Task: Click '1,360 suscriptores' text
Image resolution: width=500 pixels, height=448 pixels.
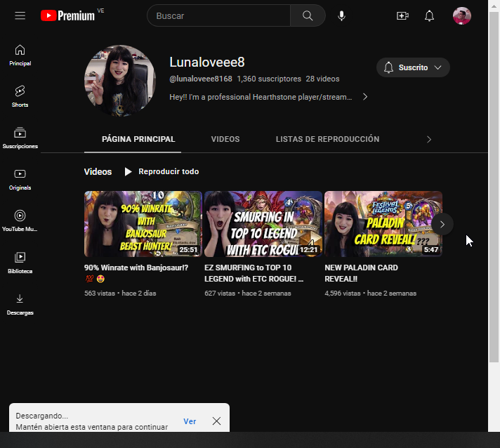Action: pyautogui.click(x=269, y=79)
